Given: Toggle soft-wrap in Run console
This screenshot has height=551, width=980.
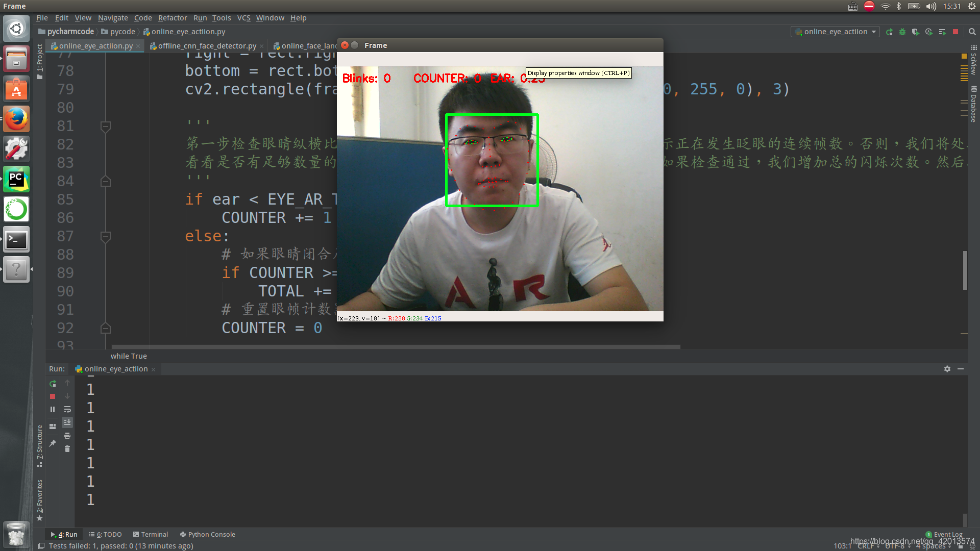Looking at the screenshot, I should 67,409.
